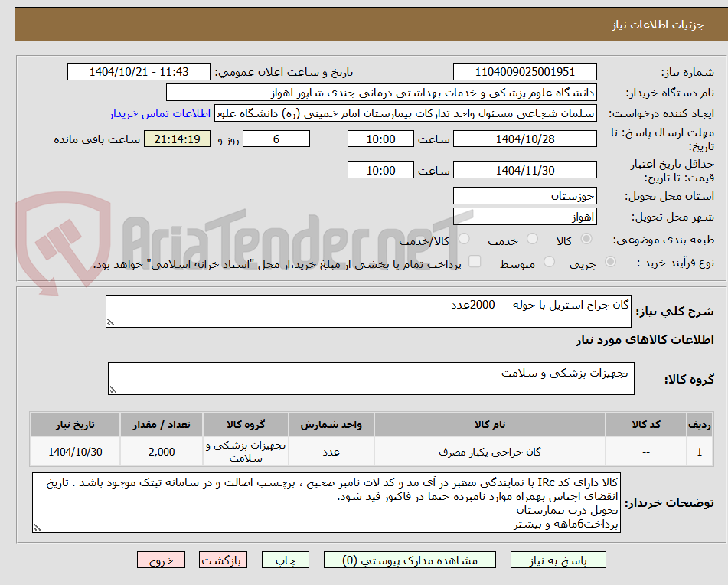Click the اطلاعات کالاهاي مورد نياز heading
Screen dimensions: 728x585
(645, 340)
